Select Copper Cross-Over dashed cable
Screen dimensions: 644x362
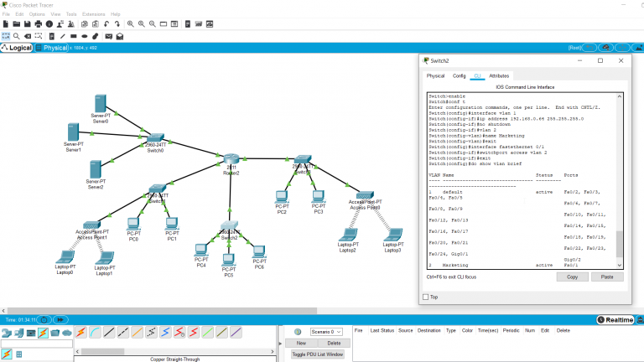[123, 332]
